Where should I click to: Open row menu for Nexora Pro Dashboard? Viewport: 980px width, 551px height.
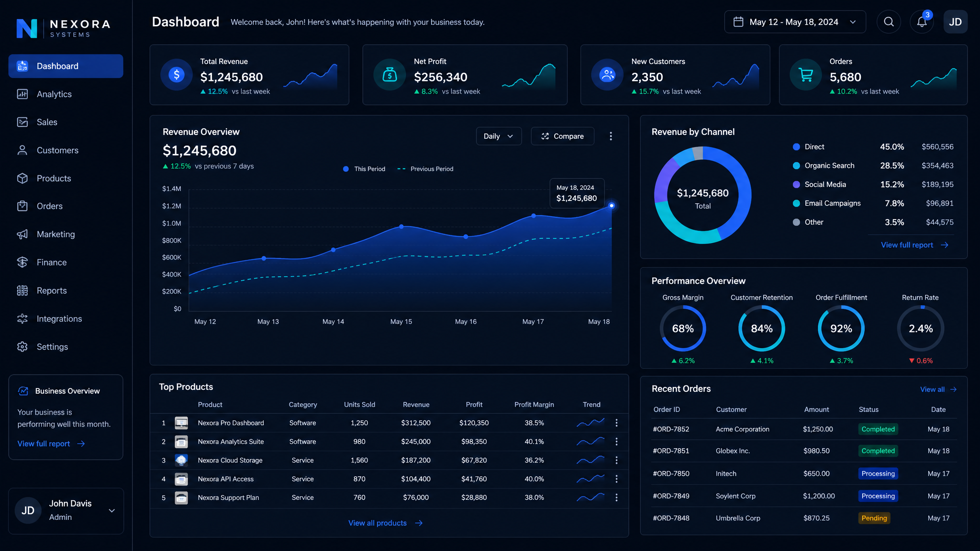pos(616,423)
